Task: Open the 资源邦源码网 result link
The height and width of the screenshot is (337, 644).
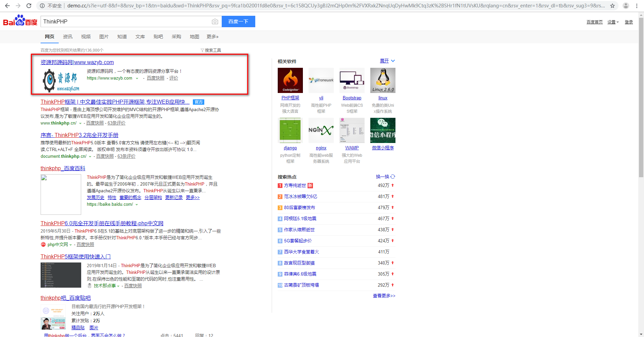Action: click(77, 62)
